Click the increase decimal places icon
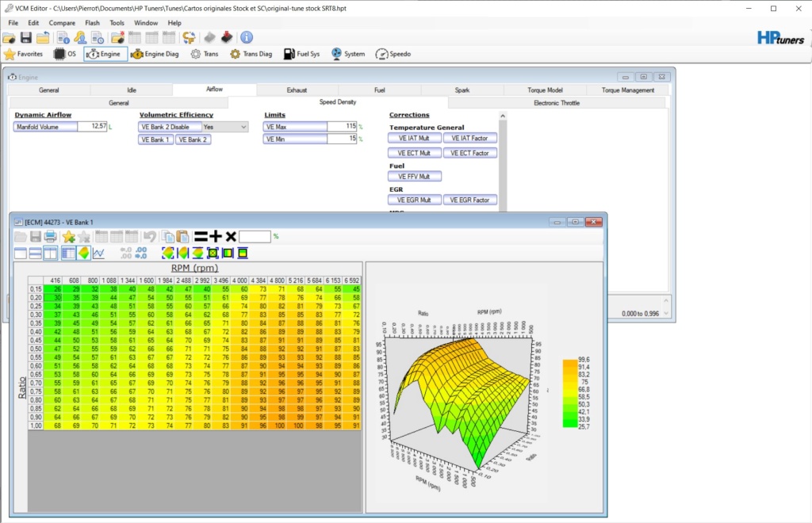The height and width of the screenshot is (523, 812). point(141,253)
